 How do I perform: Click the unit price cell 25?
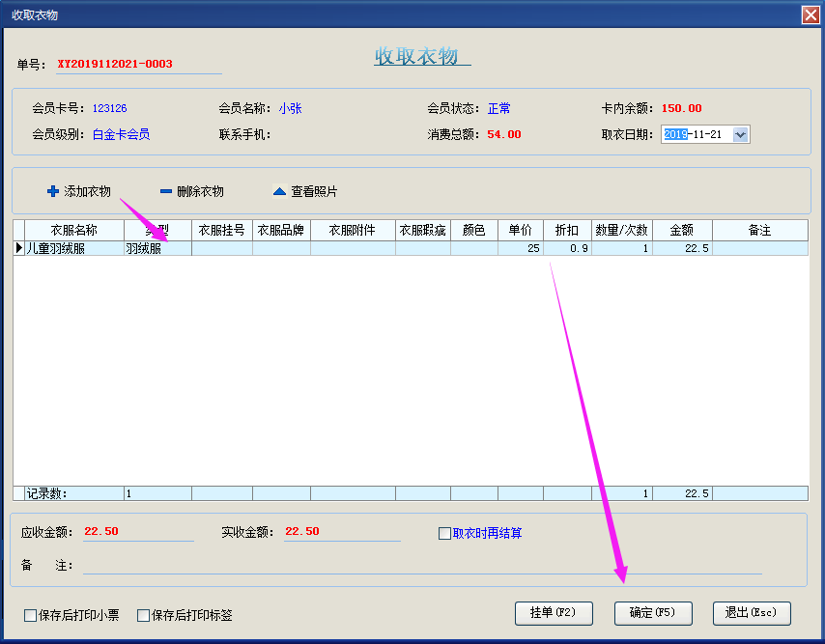[x=521, y=248]
